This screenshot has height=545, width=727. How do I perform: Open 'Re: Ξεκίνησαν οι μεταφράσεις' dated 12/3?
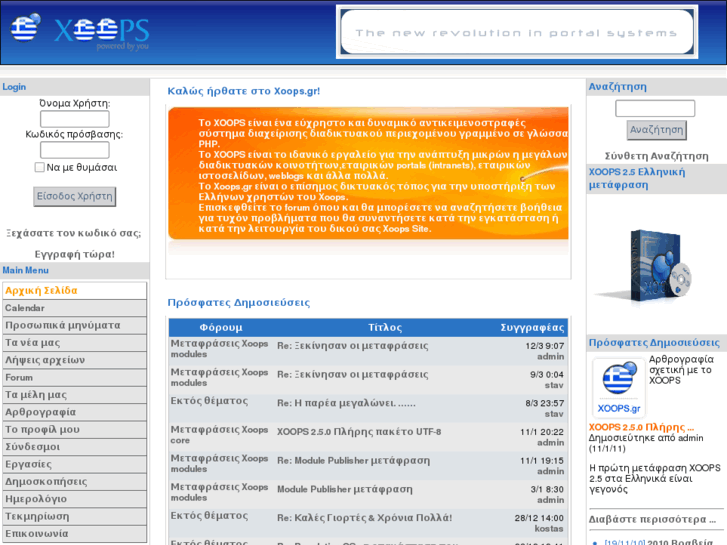pyautogui.click(x=352, y=346)
